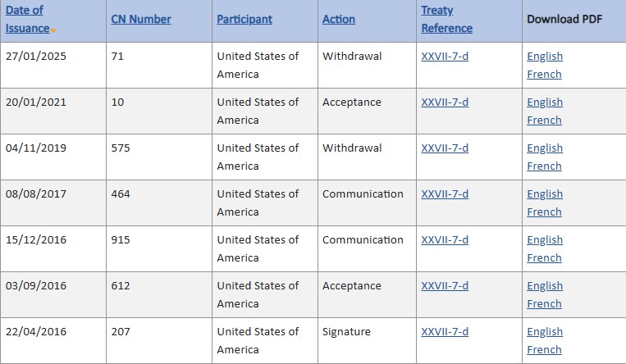Open XXVII-7-d reference for CN 207 signature

(445, 332)
